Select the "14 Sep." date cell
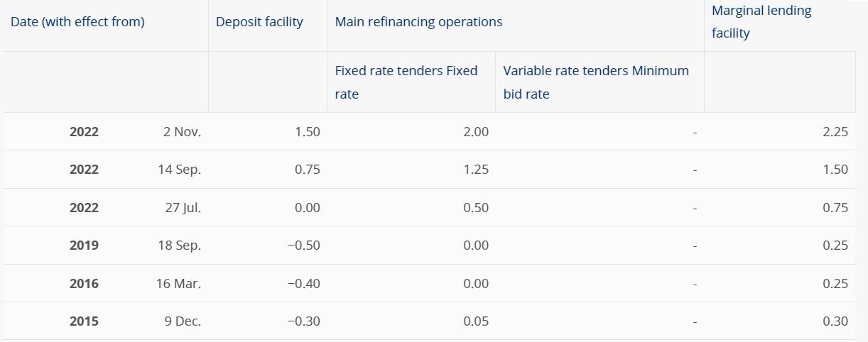The image size is (868, 342). tap(179, 170)
